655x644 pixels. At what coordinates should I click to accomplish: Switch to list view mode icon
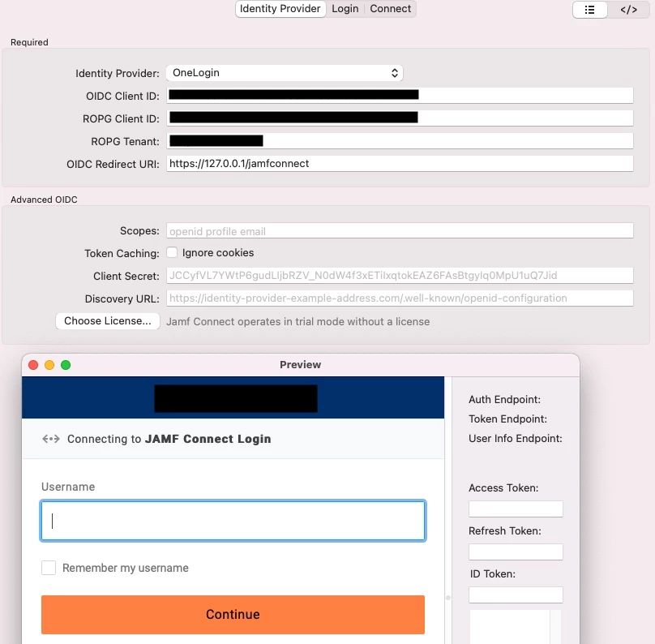point(589,10)
